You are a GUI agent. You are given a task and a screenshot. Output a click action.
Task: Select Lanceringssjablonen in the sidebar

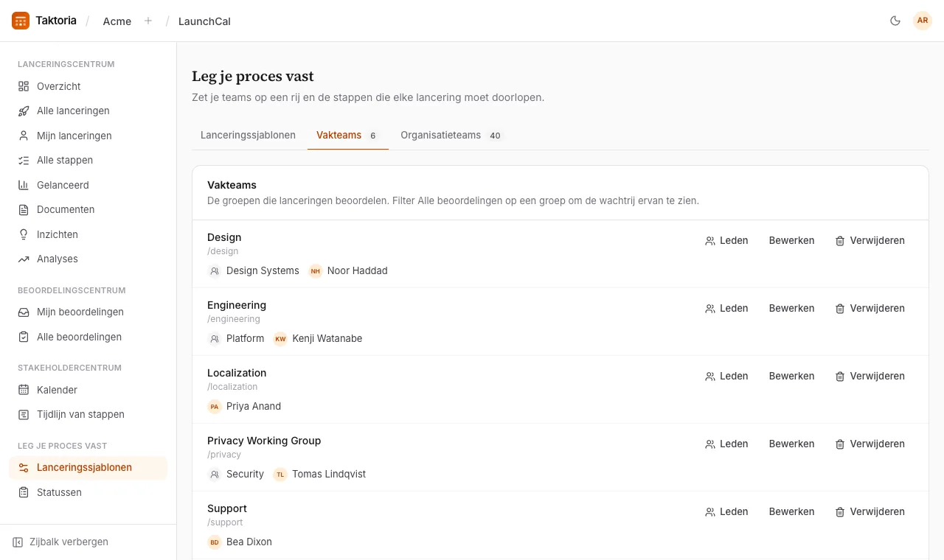pos(88,467)
